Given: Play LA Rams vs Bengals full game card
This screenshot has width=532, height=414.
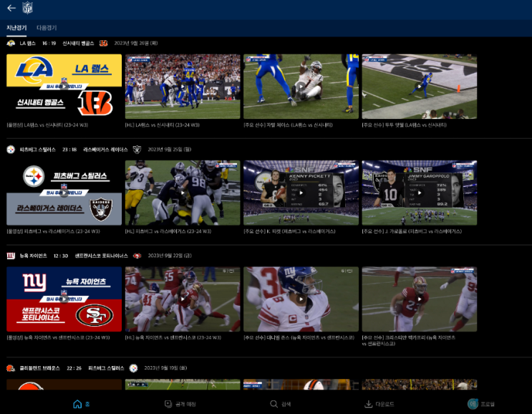Looking at the screenshot, I should click(64, 87).
